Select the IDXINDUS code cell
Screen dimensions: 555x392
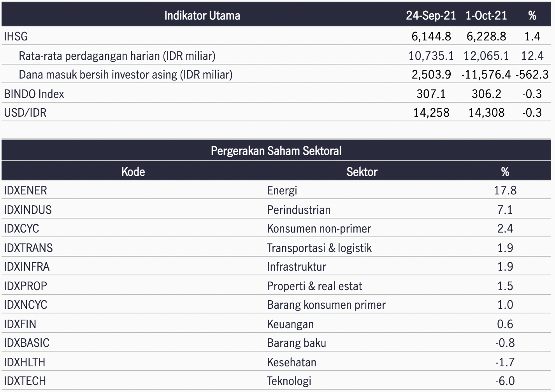[28, 210]
